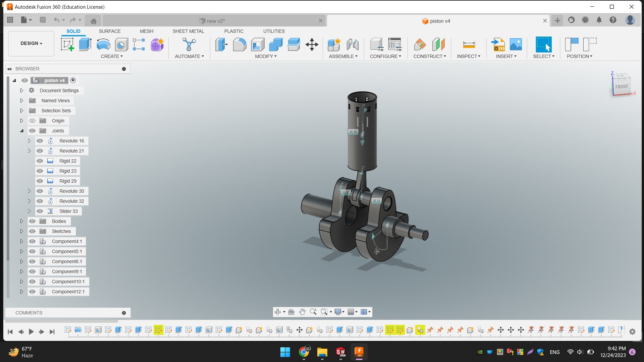Expand Component9:1 node
This screenshot has height=362, width=644.
(21, 271)
